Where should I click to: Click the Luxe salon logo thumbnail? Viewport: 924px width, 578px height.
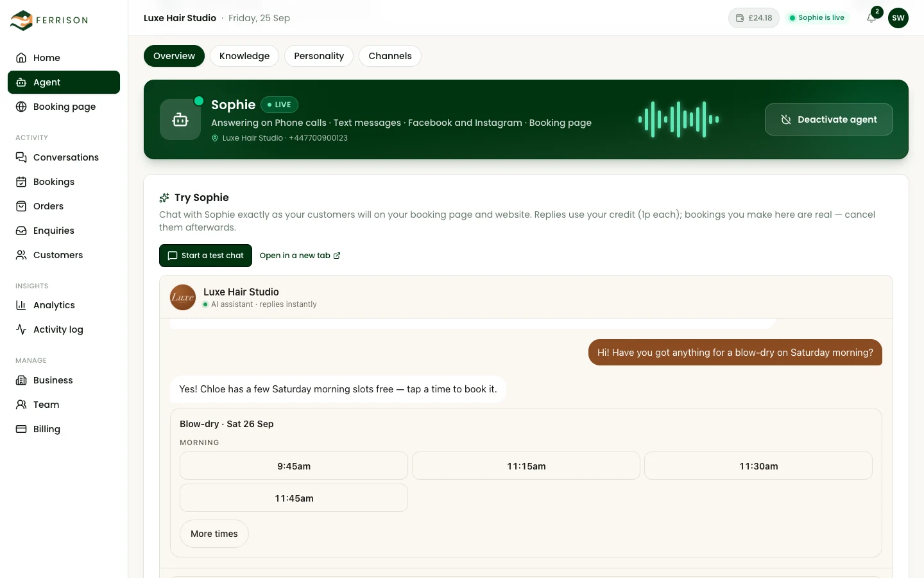click(183, 297)
